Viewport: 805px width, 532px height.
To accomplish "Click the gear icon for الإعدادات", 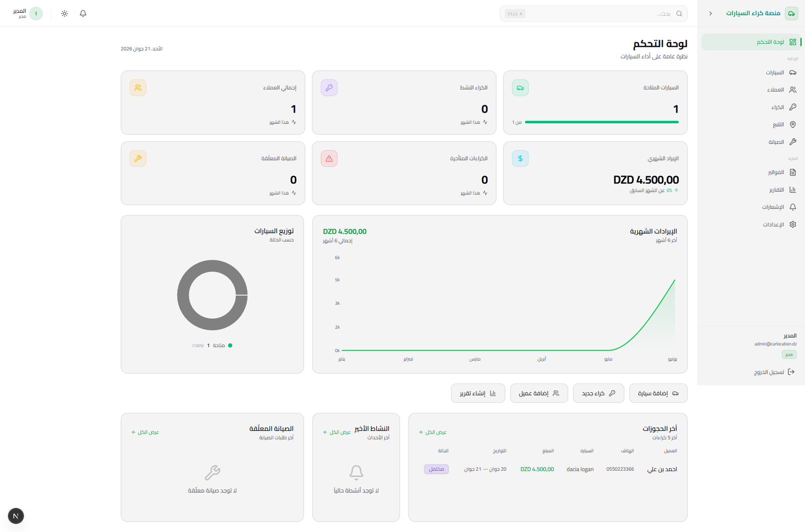I will point(793,224).
